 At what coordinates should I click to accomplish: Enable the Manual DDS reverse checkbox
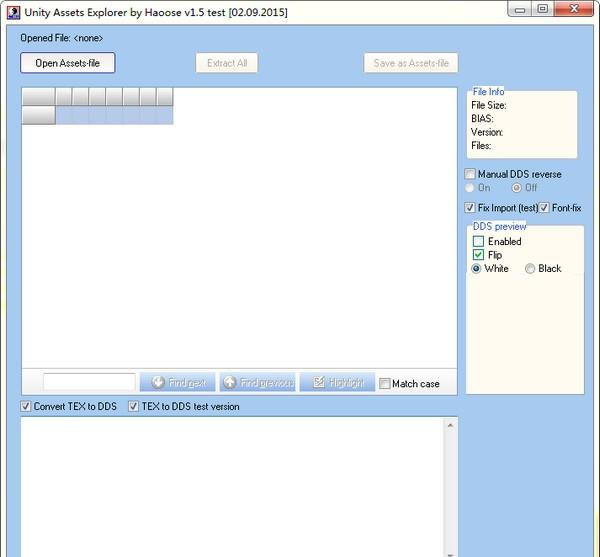click(x=470, y=174)
